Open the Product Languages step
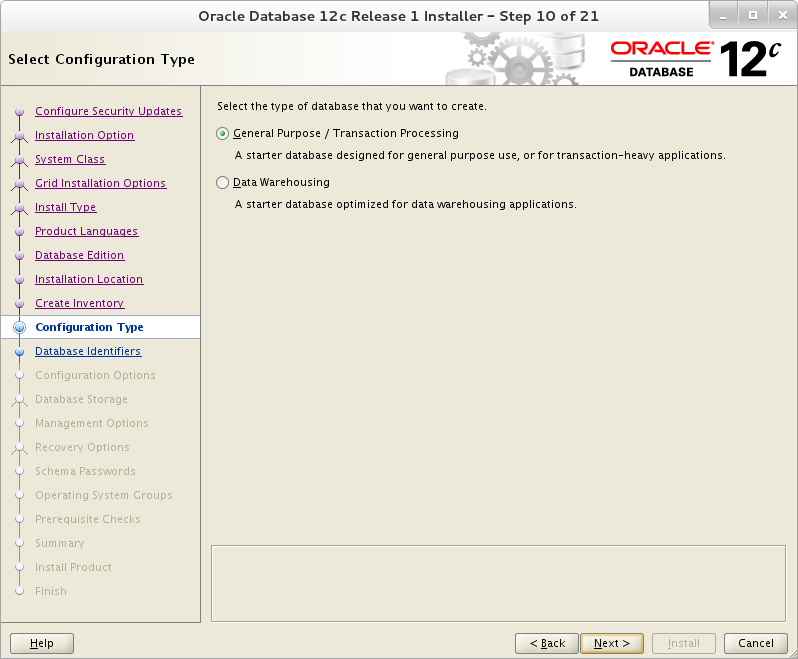 click(86, 231)
